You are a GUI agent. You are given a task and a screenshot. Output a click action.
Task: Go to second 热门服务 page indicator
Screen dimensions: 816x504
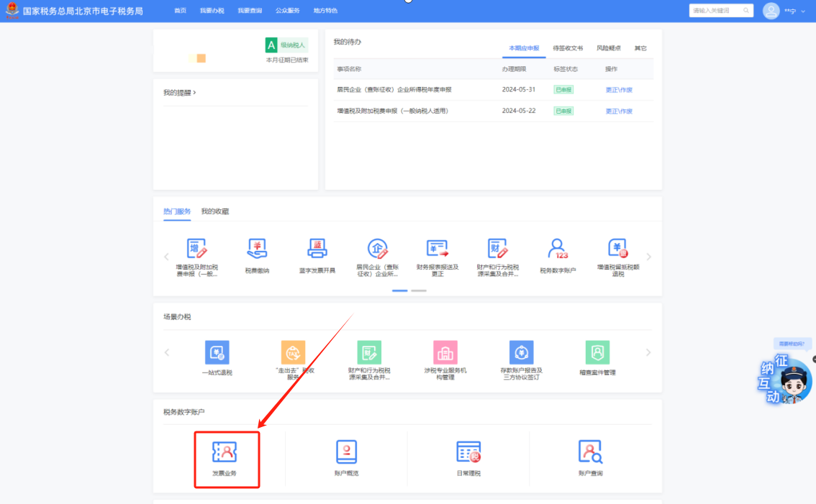point(419,290)
